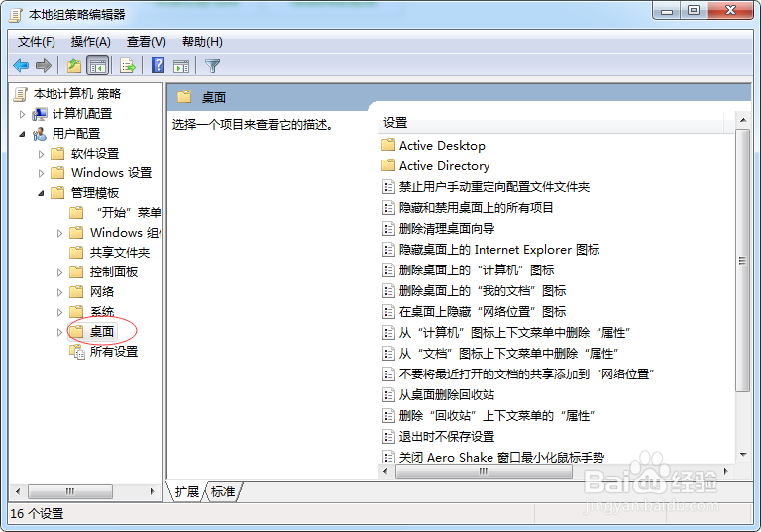The width and height of the screenshot is (761, 532).
Task: Select 从桌面删除回收站 setting
Action: [x=439, y=395]
